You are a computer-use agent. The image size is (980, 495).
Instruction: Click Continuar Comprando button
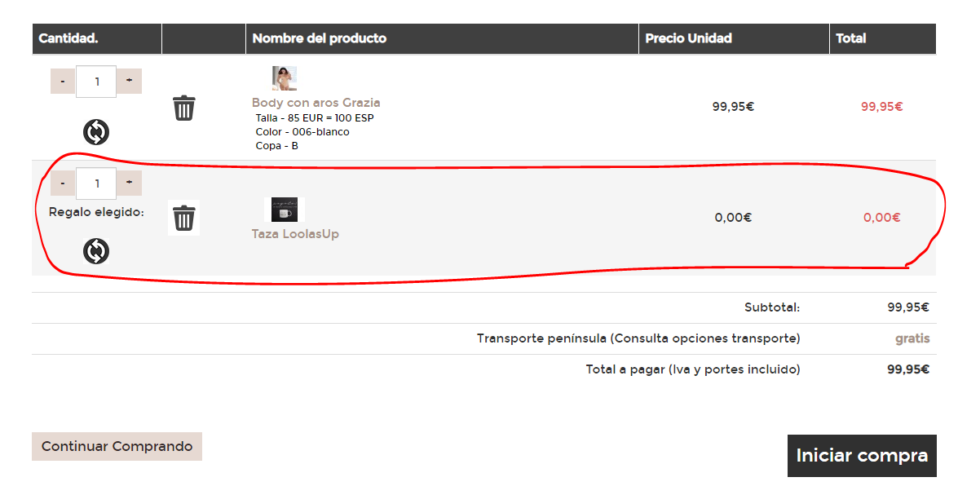[117, 446]
